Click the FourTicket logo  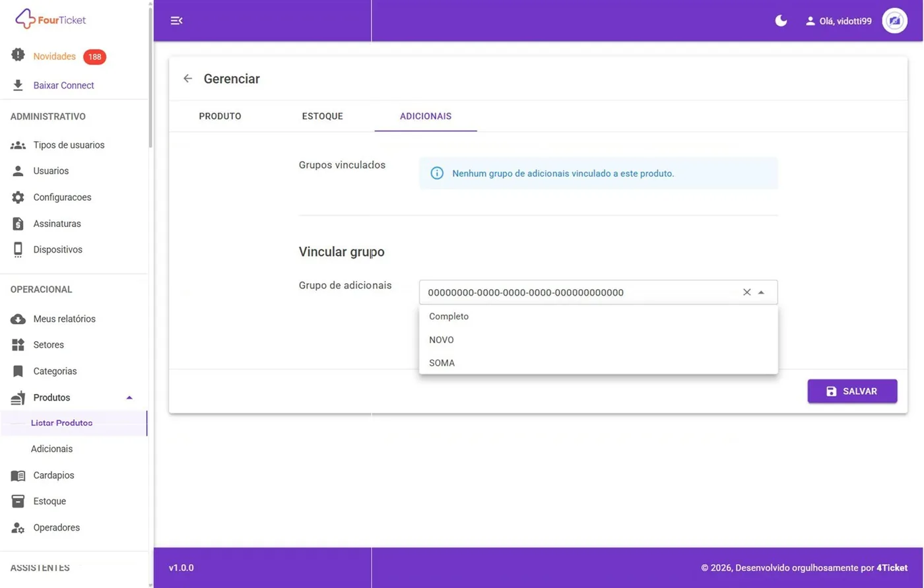click(x=51, y=19)
